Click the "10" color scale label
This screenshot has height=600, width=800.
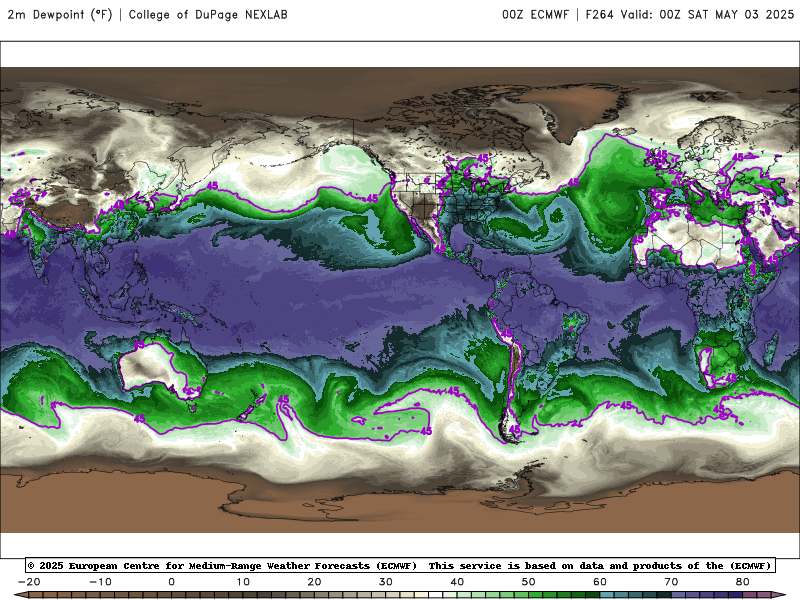click(x=243, y=582)
